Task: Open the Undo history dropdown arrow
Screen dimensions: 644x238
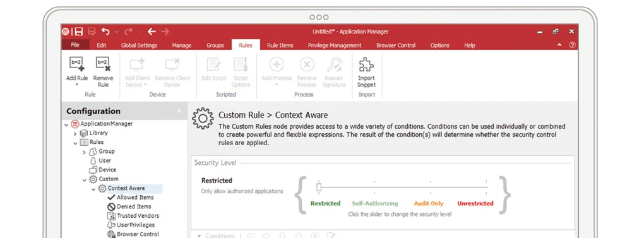Action: coord(117,32)
